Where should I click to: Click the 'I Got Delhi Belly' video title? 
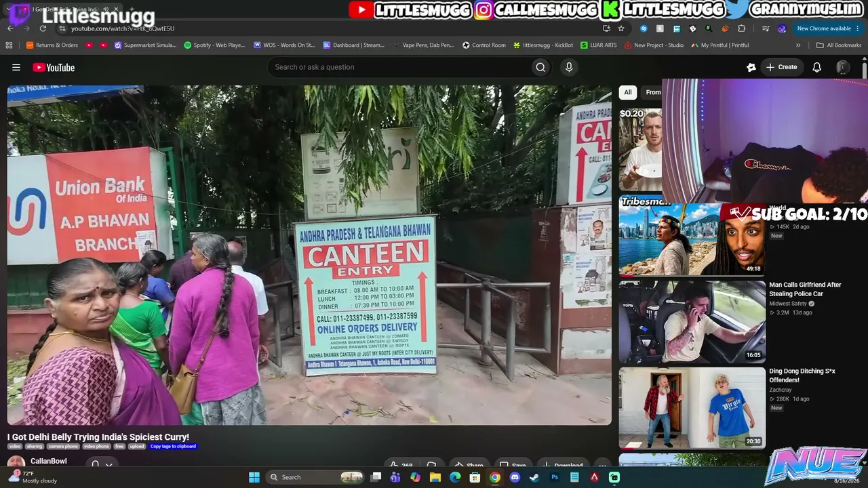(x=98, y=437)
